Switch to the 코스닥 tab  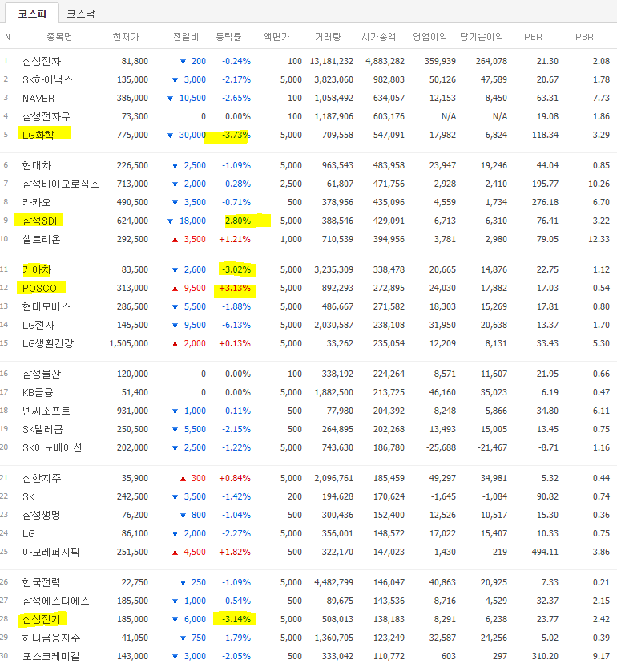[x=81, y=14]
